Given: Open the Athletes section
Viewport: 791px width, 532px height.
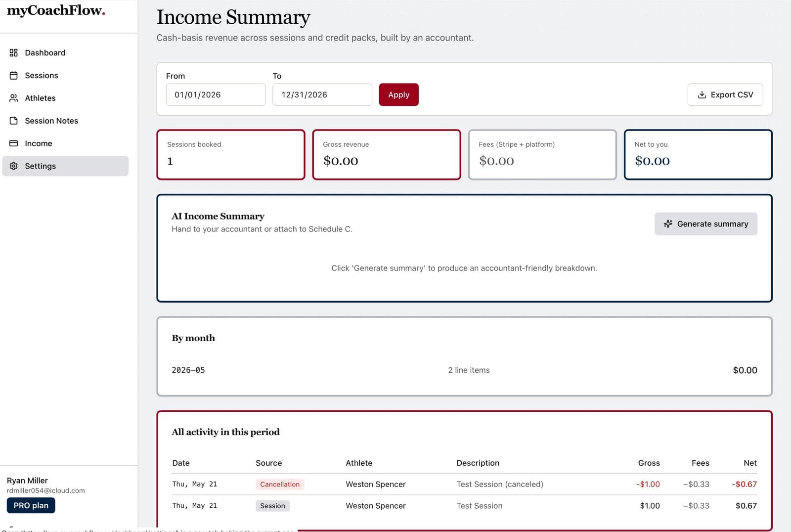Looking at the screenshot, I should tap(65, 98).
